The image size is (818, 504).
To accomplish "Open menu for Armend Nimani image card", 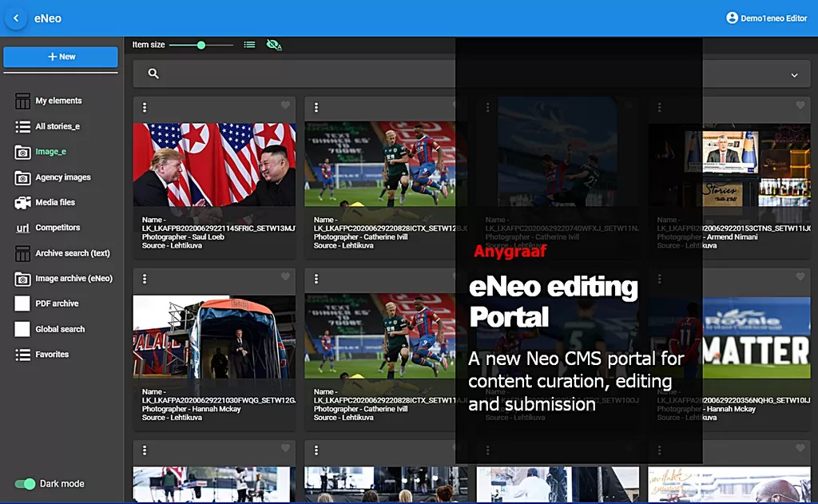I will click(659, 107).
